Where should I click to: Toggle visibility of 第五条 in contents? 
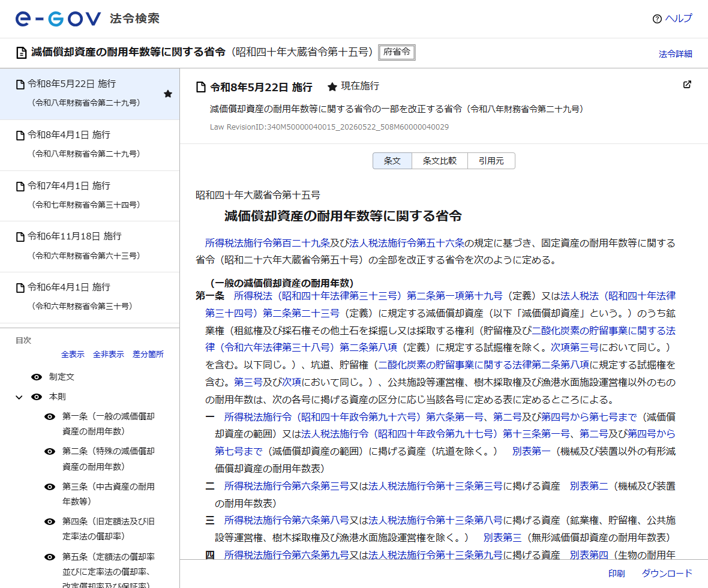click(x=50, y=557)
